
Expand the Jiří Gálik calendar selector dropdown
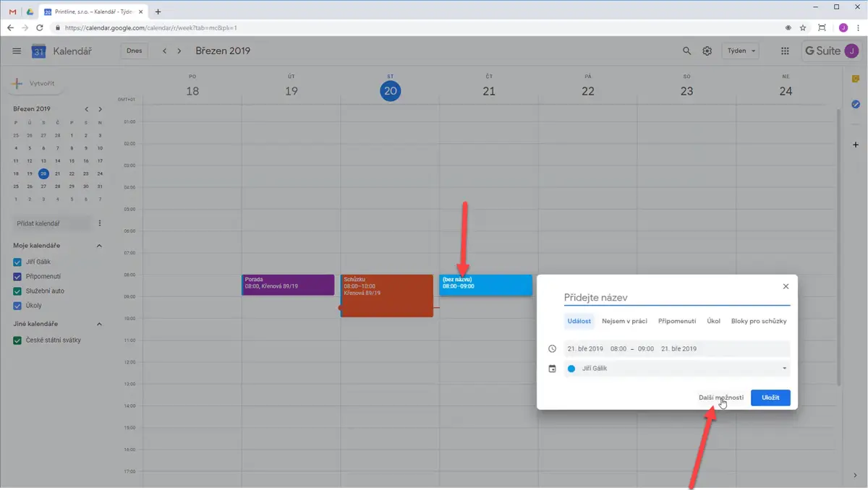pyautogui.click(x=676, y=369)
